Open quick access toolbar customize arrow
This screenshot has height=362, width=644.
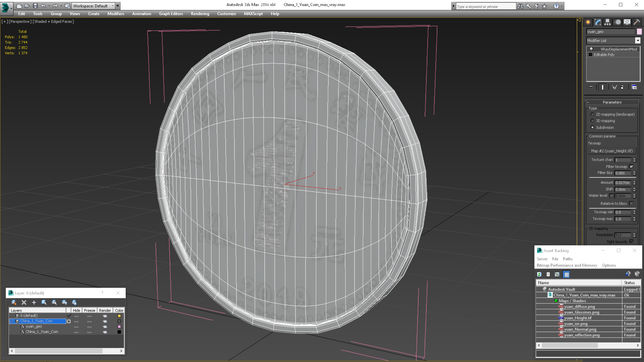coord(118,6)
